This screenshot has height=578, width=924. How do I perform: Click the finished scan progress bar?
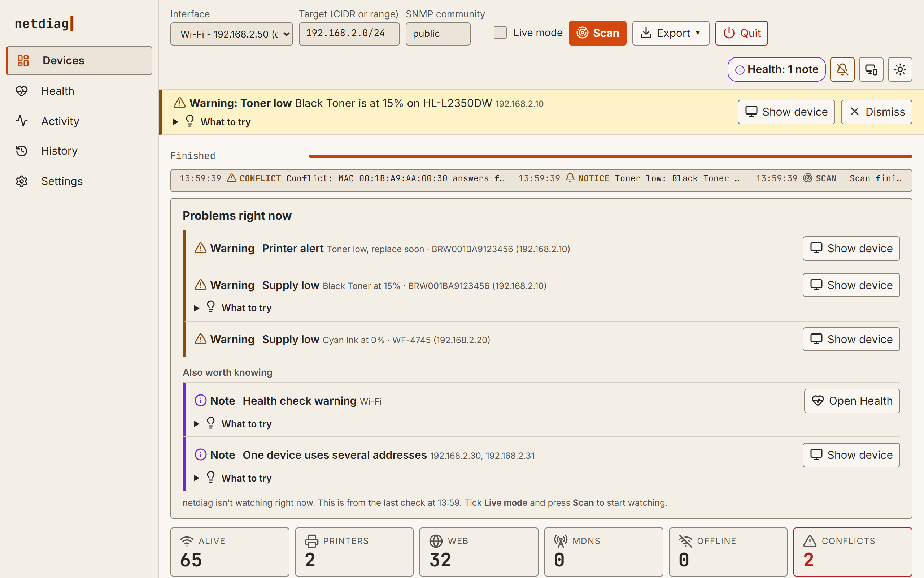coord(611,156)
